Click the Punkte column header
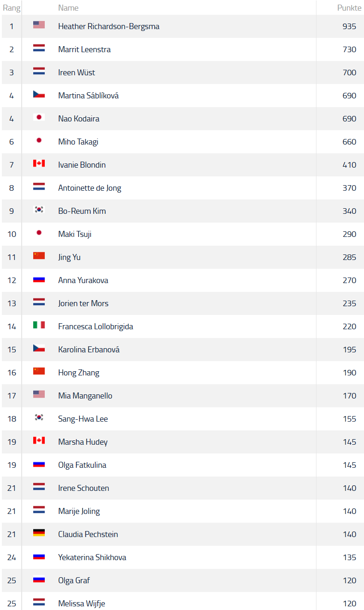364x610 pixels. (x=349, y=8)
